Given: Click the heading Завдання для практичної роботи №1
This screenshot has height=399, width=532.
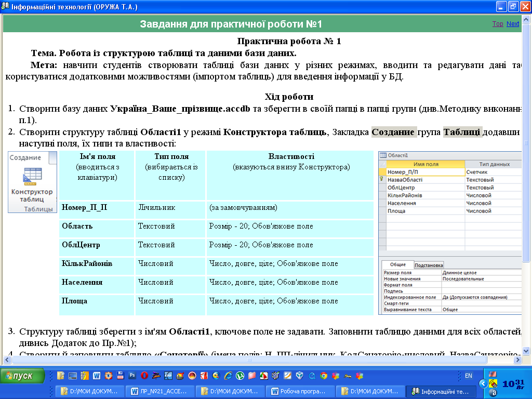Looking at the screenshot, I should [231, 24].
